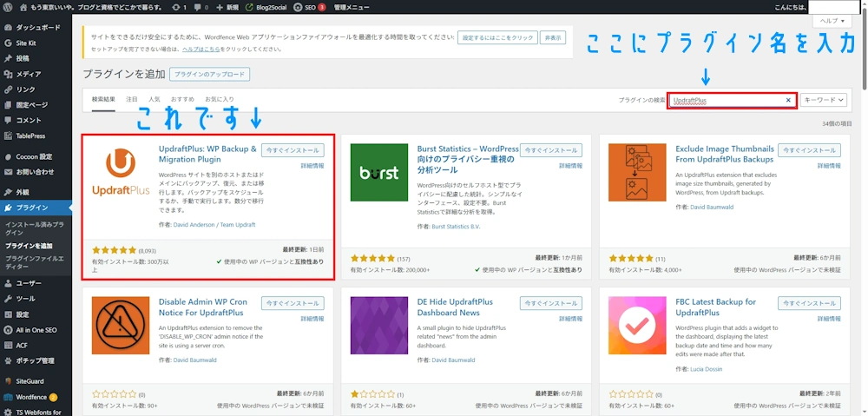
Task: Open All in One SEO in sidebar
Action: pos(36,330)
